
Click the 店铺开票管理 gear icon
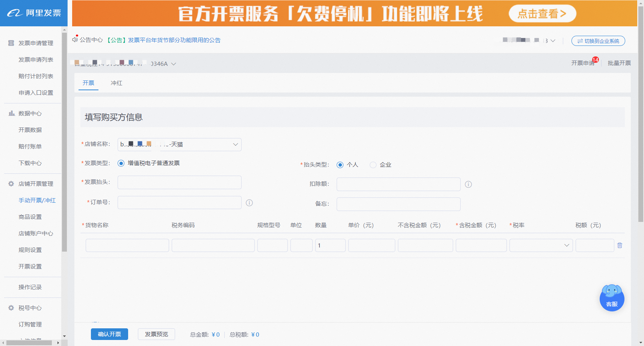coord(11,184)
